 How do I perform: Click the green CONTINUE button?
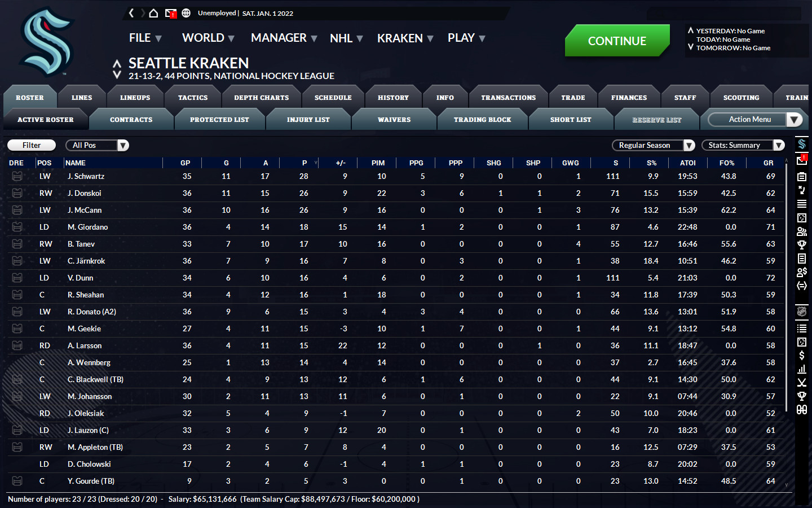pos(617,41)
